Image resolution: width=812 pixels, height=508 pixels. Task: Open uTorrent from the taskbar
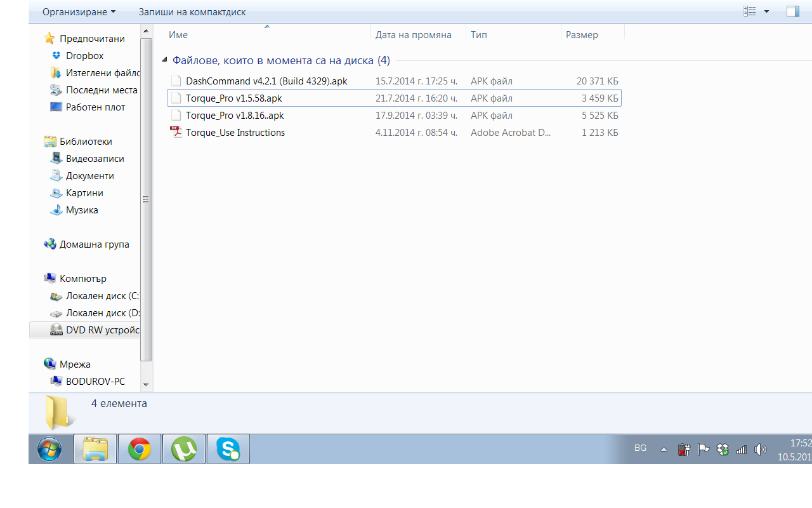tap(184, 450)
